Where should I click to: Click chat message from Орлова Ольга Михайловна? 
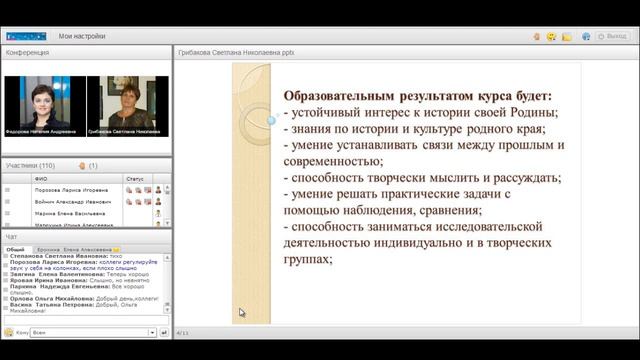click(x=84, y=299)
